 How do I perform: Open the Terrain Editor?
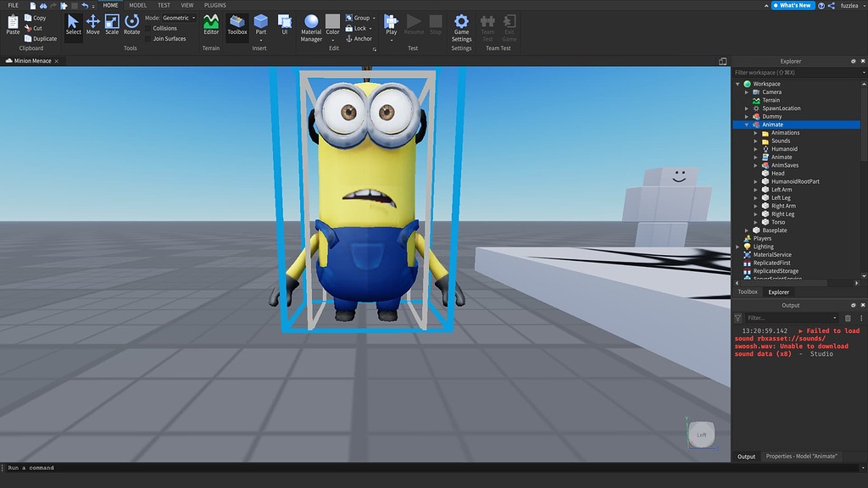click(209, 24)
